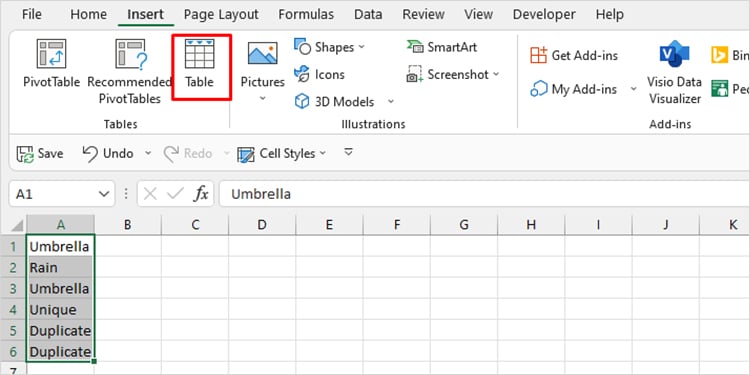
Task: Open the Help tab
Action: (609, 14)
